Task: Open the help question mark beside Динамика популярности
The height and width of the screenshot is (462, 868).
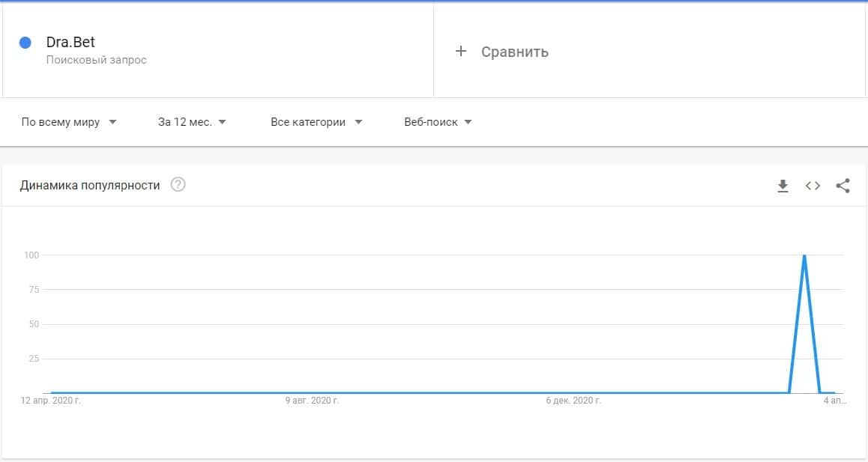Action: (x=178, y=185)
